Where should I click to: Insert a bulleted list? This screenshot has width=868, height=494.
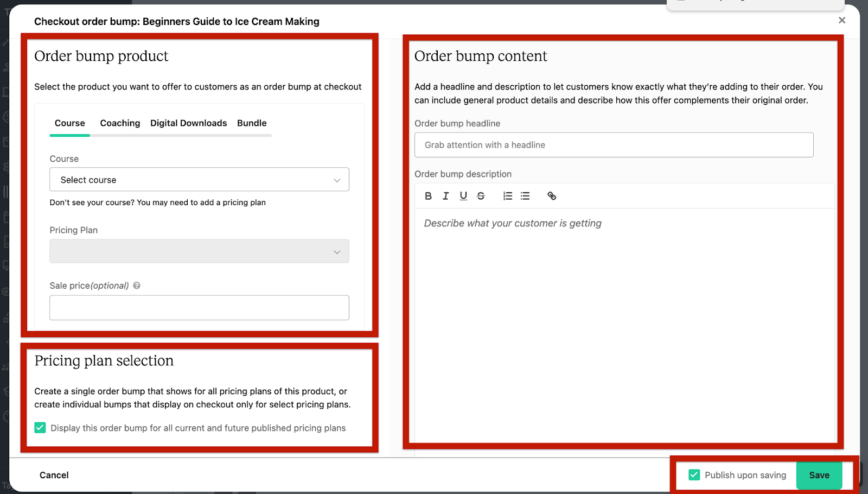(525, 196)
